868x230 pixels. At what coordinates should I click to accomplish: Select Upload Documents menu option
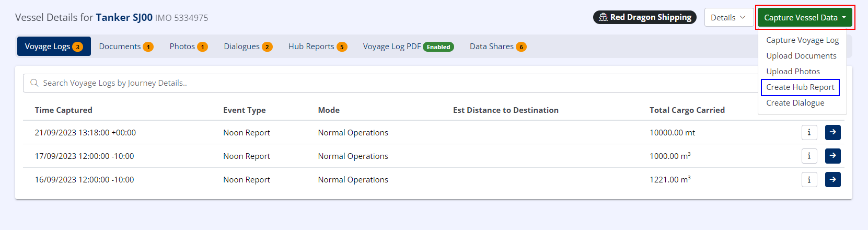click(801, 56)
